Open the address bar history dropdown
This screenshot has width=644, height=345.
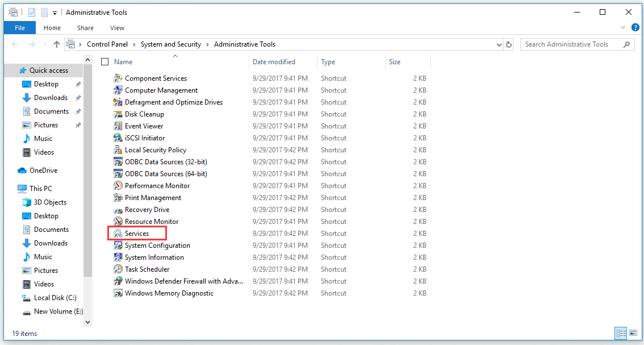[x=499, y=44]
